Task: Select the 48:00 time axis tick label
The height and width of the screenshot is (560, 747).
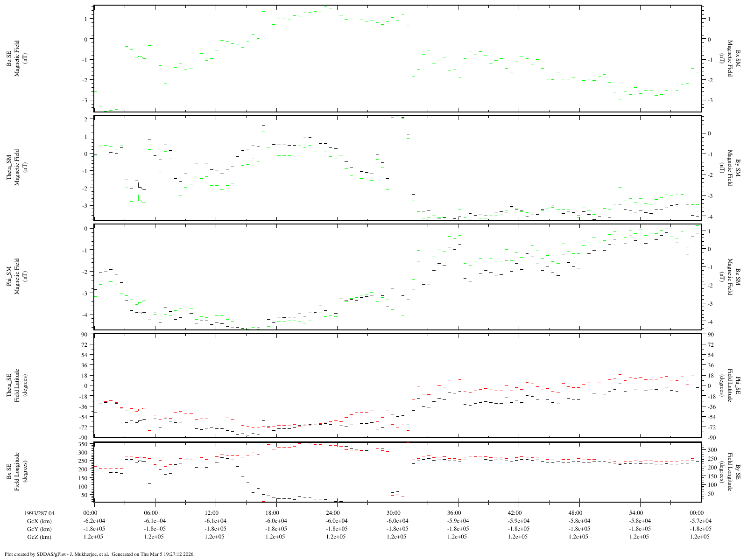Action: pyautogui.click(x=579, y=512)
